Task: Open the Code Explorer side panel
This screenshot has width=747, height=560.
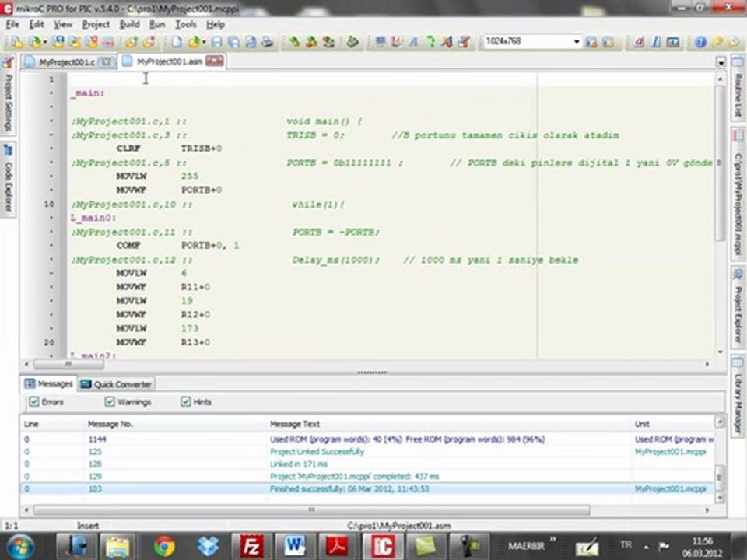Action: tap(8, 179)
